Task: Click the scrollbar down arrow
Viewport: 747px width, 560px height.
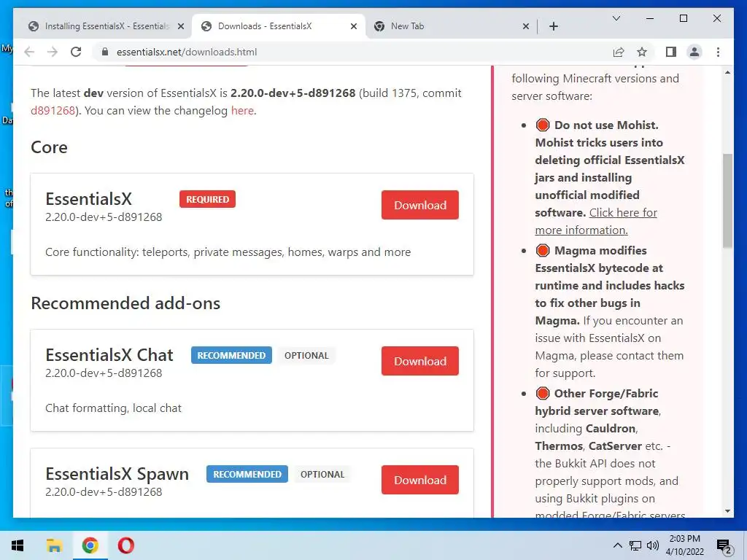Action: pyautogui.click(x=727, y=511)
